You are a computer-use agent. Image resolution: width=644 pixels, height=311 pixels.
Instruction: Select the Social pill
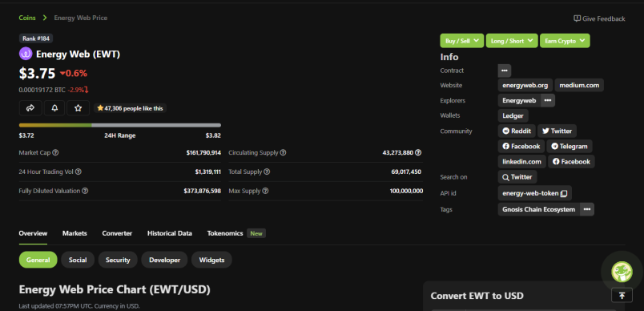click(78, 260)
